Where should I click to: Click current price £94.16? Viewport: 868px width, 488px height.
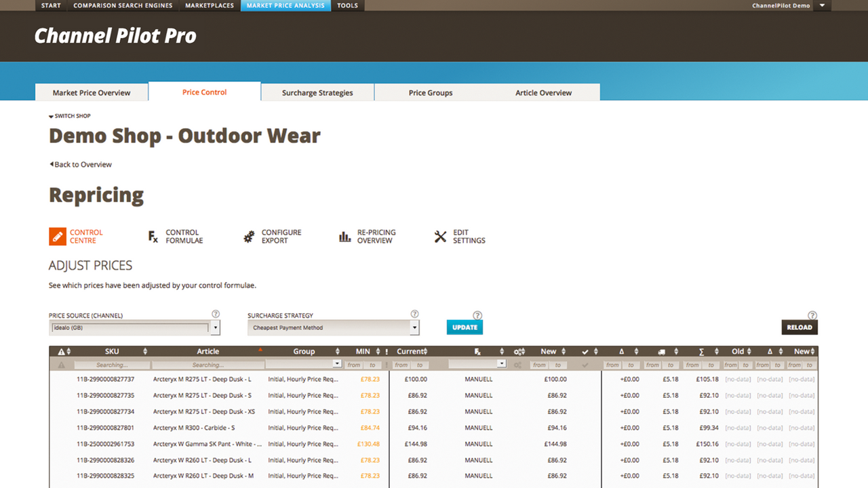(x=417, y=428)
